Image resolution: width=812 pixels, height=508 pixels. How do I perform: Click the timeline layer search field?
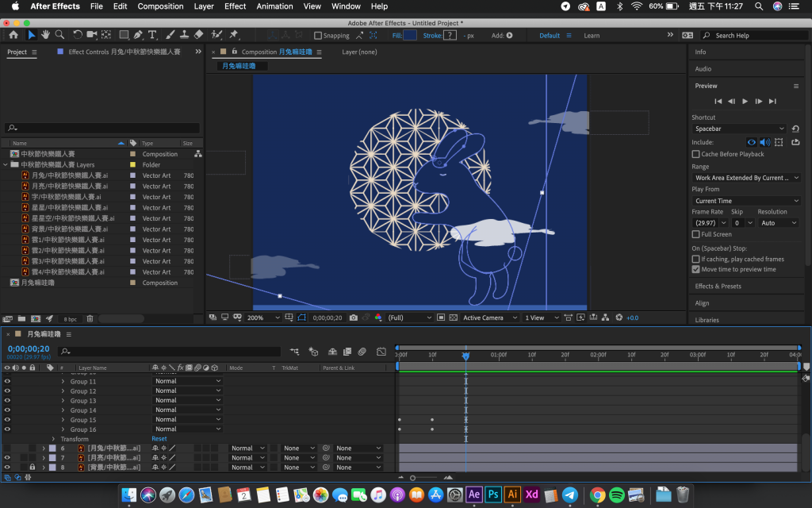pos(167,351)
